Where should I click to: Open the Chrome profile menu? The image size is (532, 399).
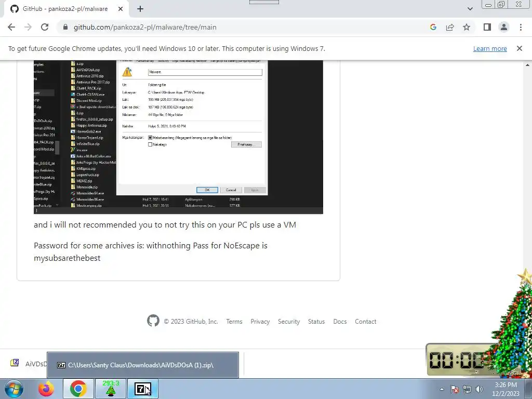coord(504,27)
